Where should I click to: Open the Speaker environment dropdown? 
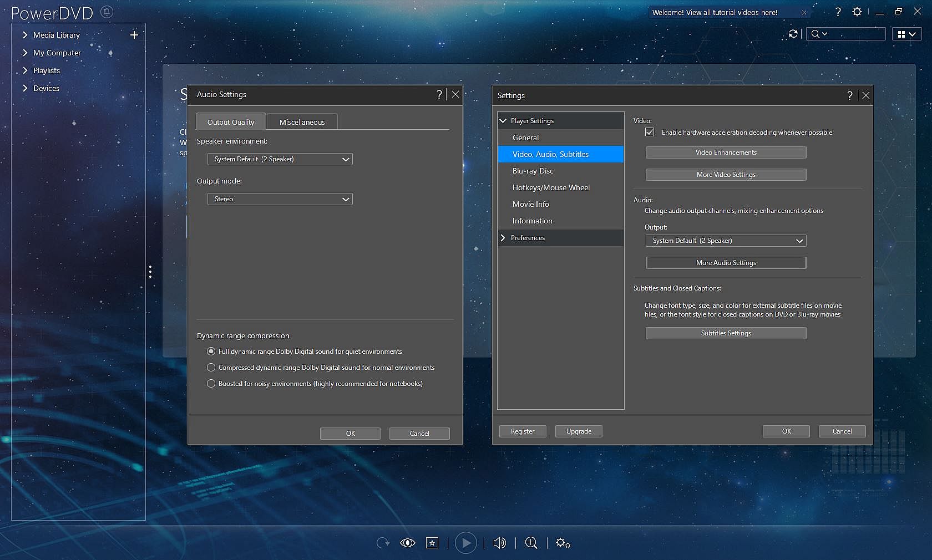tap(280, 159)
